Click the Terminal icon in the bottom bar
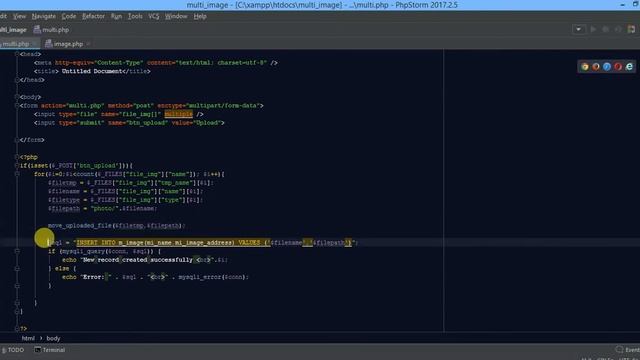640x360 pixels. pos(38,350)
